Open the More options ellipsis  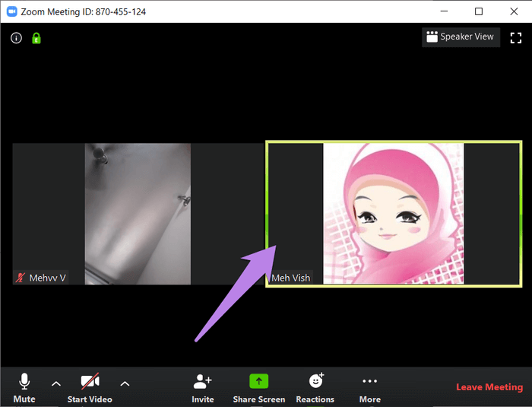point(369,381)
